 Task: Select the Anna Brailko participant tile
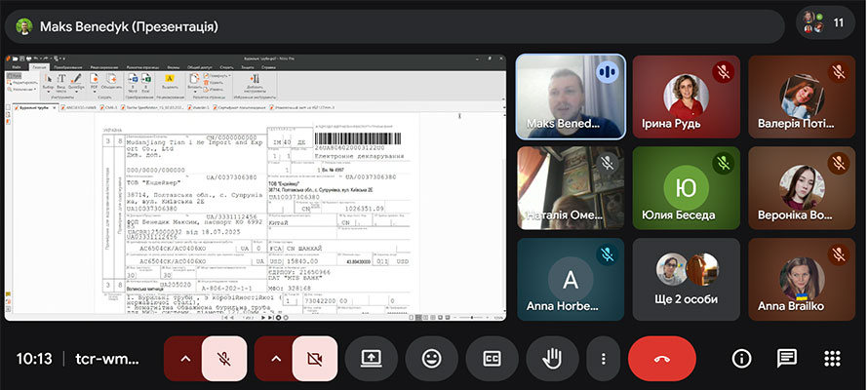802,280
